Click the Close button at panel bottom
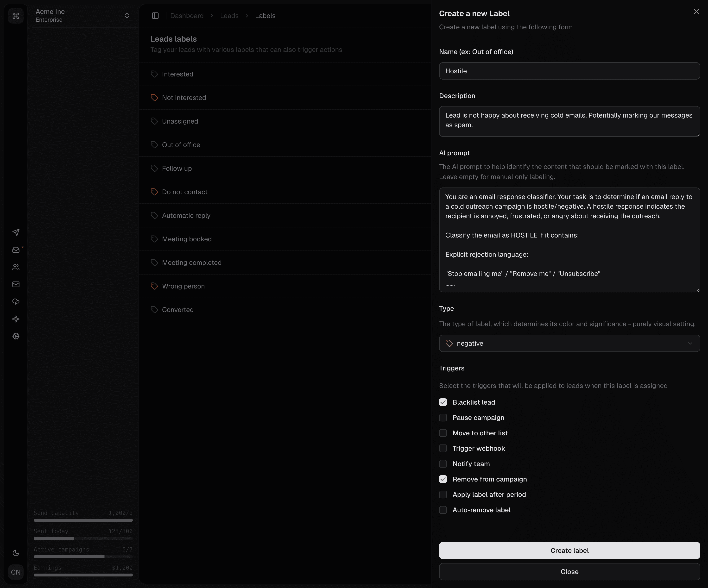 (569, 572)
